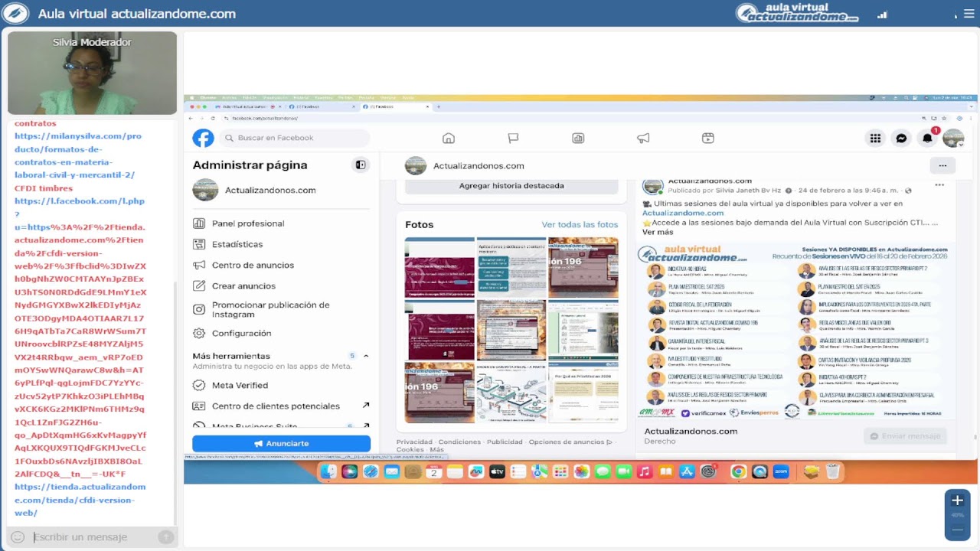Click Privacidad footer link

point(414,442)
